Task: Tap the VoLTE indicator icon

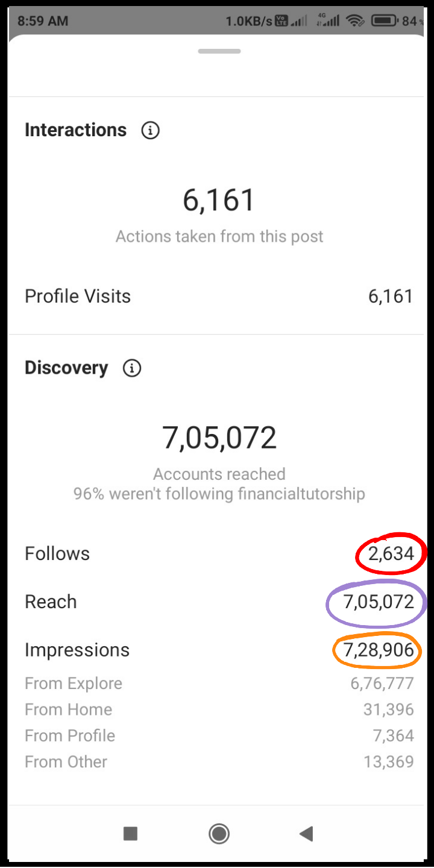Action: point(281,21)
